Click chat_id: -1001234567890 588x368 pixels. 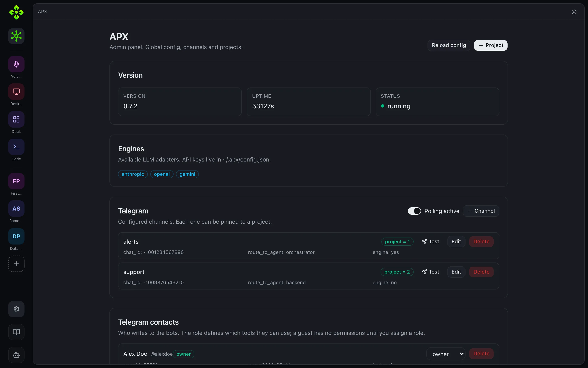[x=154, y=252]
